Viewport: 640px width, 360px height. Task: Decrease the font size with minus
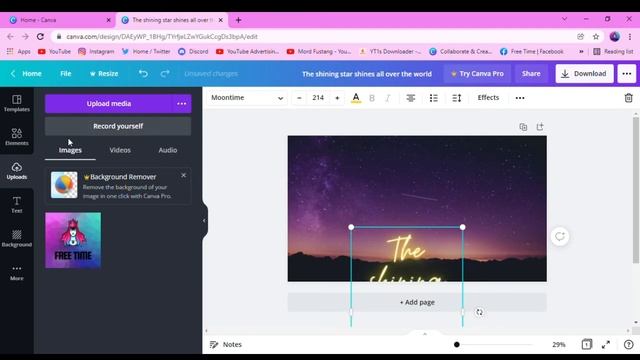click(x=299, y=98)
